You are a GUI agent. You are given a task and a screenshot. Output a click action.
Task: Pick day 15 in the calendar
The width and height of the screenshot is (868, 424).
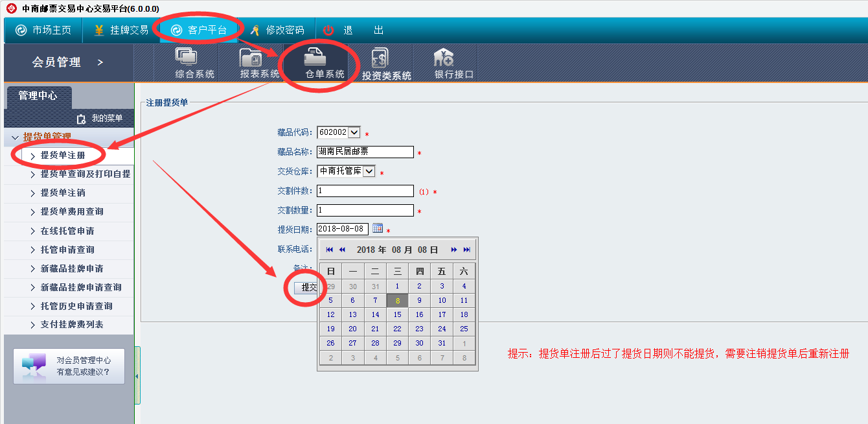[397, 314]
